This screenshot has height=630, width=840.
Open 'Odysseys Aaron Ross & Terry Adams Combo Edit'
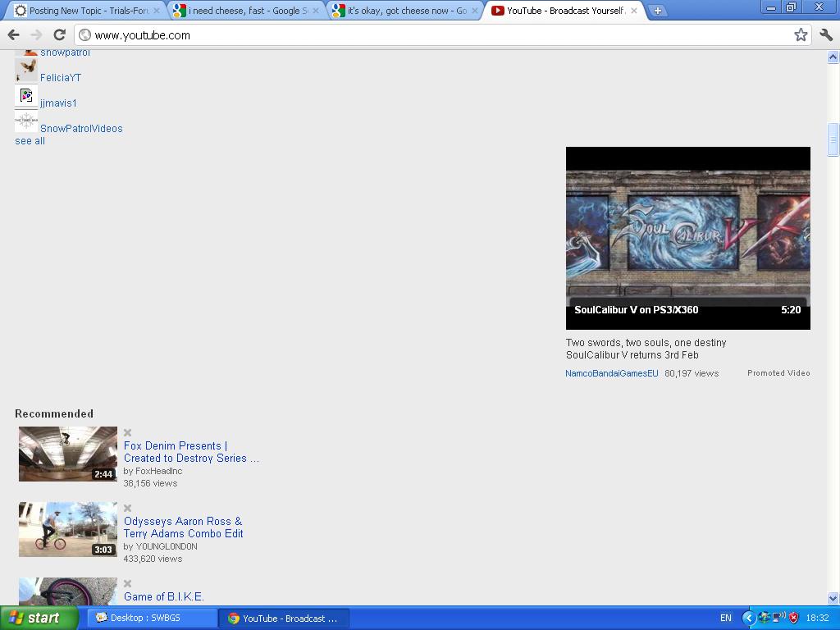tap(183, 527)
